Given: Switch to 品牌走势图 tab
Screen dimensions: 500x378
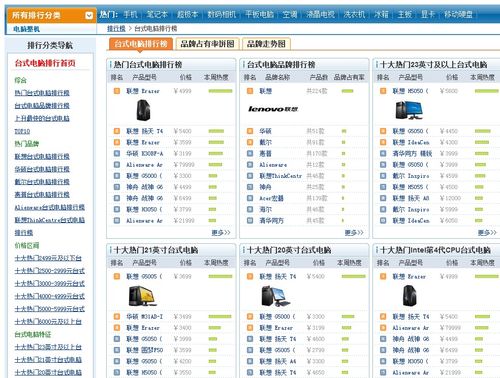Looking at the screenshot, I should point(266,44).
